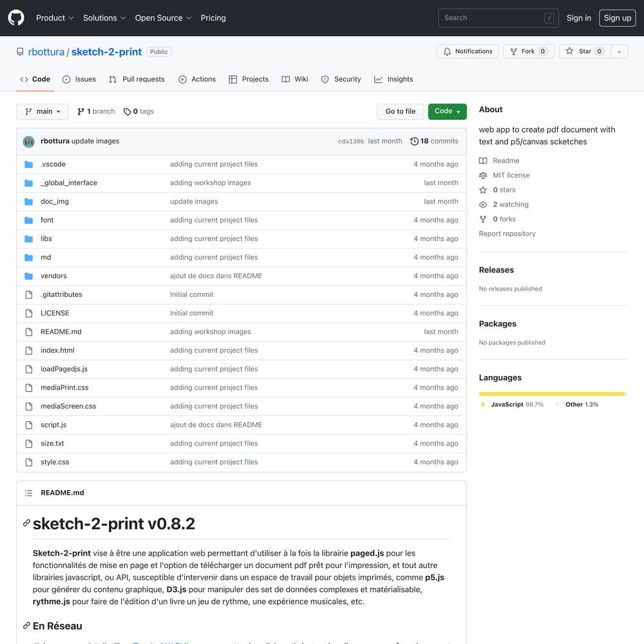Click the file icon for index.html
This screenshot has width=644, height=644.
[29, 350]
